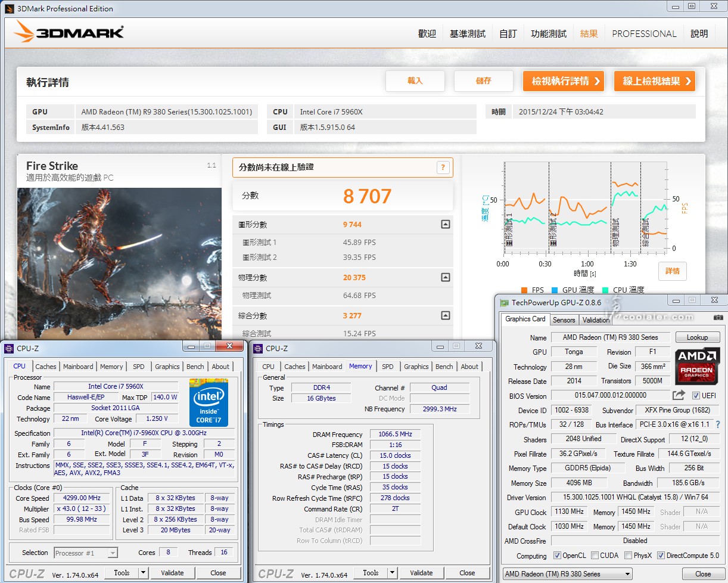Open the 結果 (Results) tab

589,34
